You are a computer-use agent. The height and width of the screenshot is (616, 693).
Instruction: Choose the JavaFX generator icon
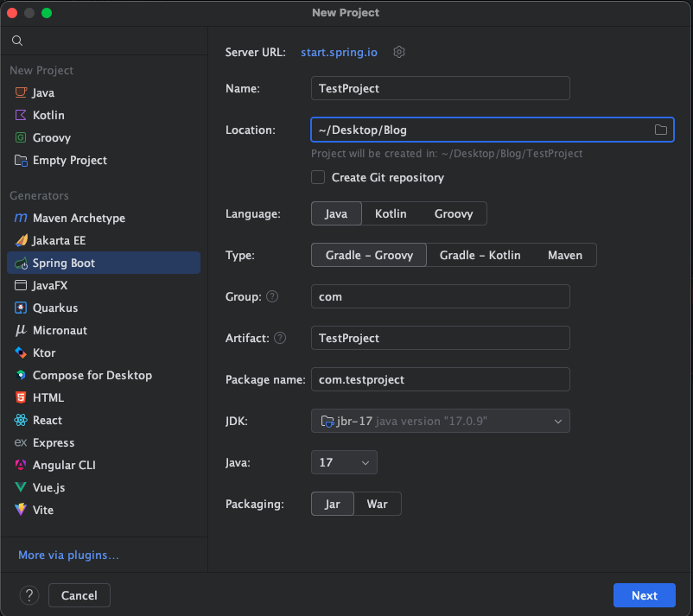coord(21,285)
